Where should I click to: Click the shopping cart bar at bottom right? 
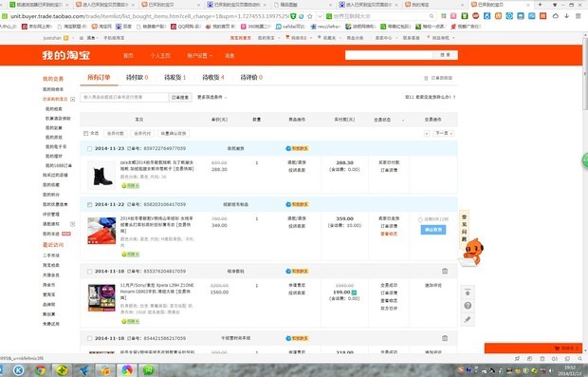[533, 349]
